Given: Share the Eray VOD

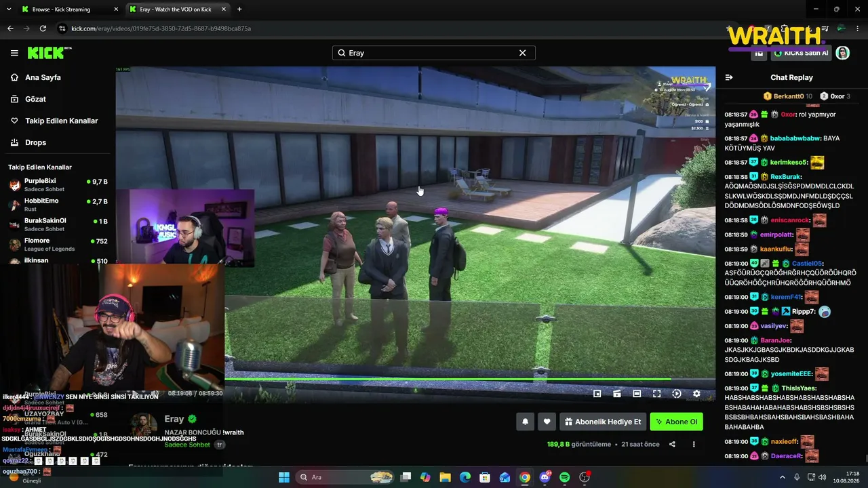Looking at the screenshot, I should click(672, 445).
